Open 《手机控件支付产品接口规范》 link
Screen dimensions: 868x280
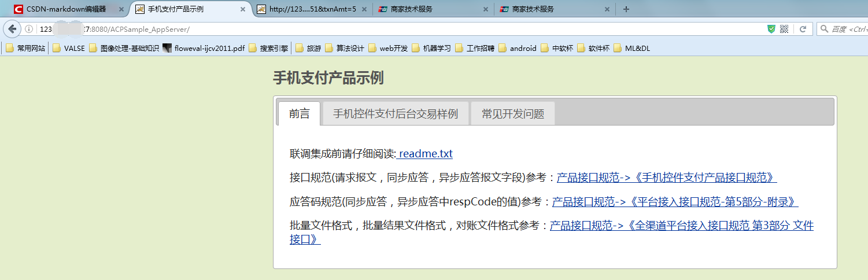pyautogui.click(x=666, y=178)
